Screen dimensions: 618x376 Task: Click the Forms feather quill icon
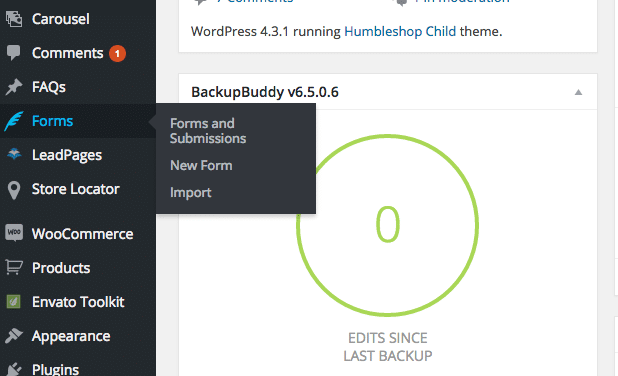[14, 121]
